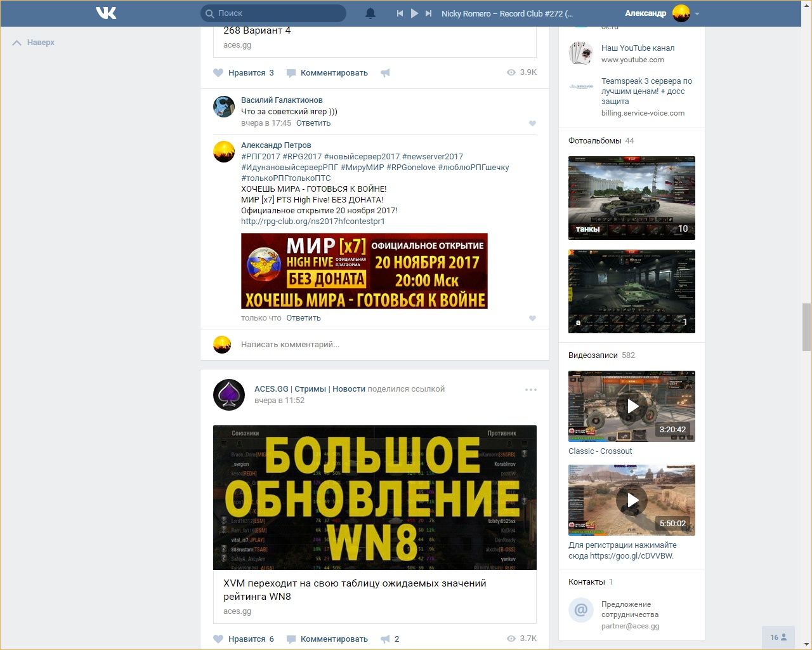Open the comment timestamp вчера в 17:45
This screenshot has height=650, width=812.
pyautogui.click(x=266, y=123)
